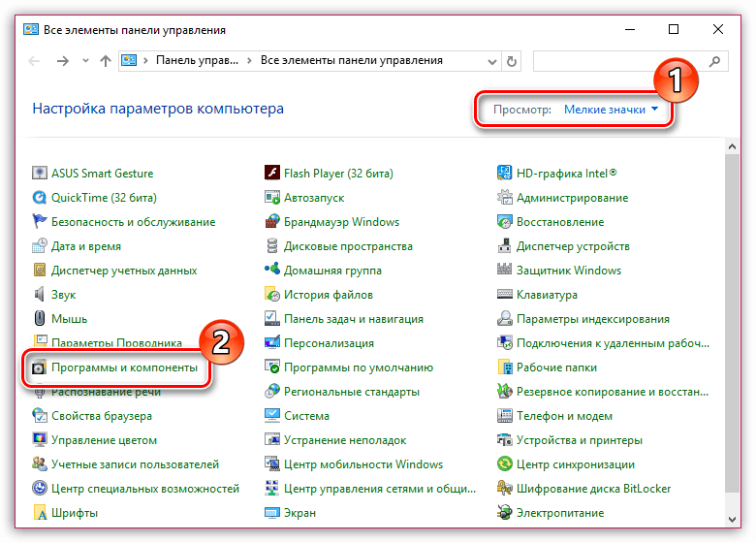Open Подключения к удаленным рабоч... link

click(x=613, y=343)
